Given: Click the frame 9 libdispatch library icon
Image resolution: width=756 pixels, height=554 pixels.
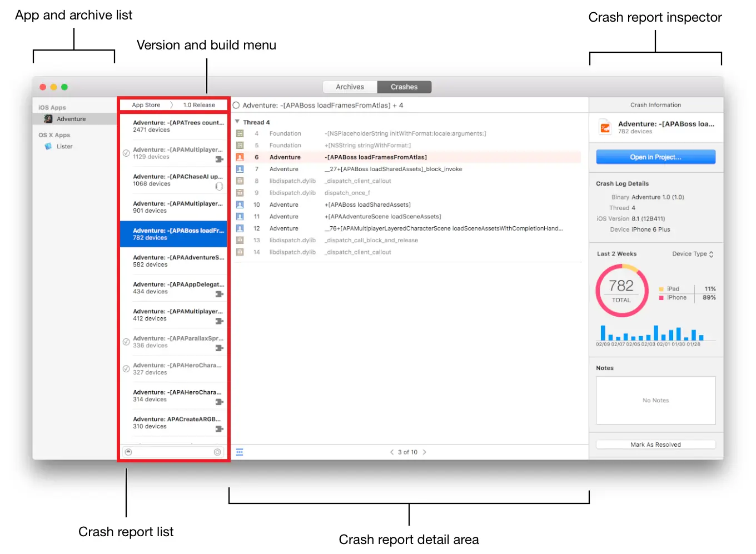Looking at the screenshot, I should (x=240, y=193).
